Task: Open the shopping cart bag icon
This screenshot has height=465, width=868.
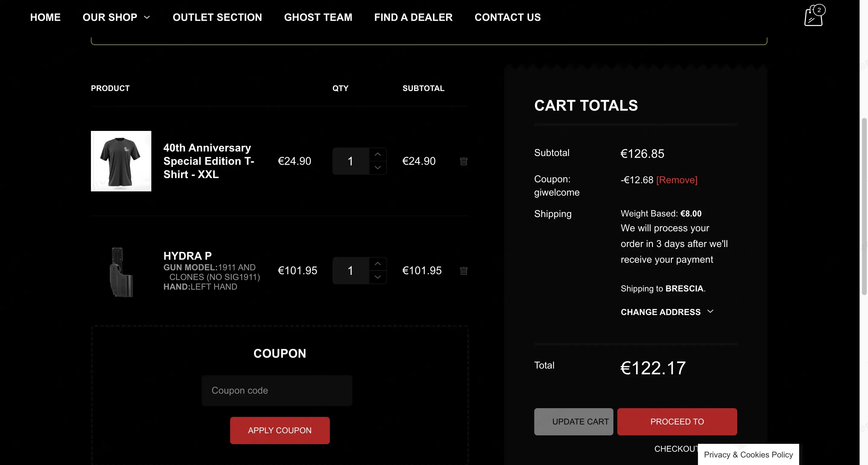Action: pos(813,16)
